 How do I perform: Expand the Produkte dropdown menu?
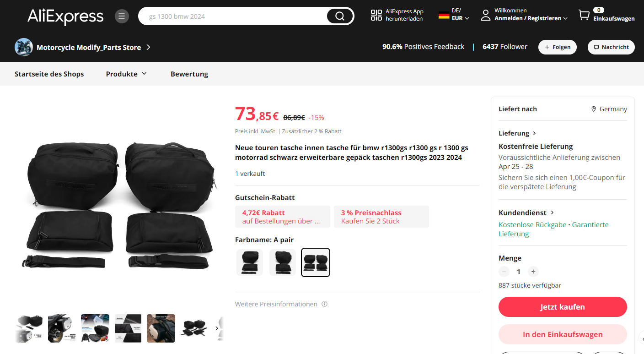pyautogui.click(x=126, y=74)
